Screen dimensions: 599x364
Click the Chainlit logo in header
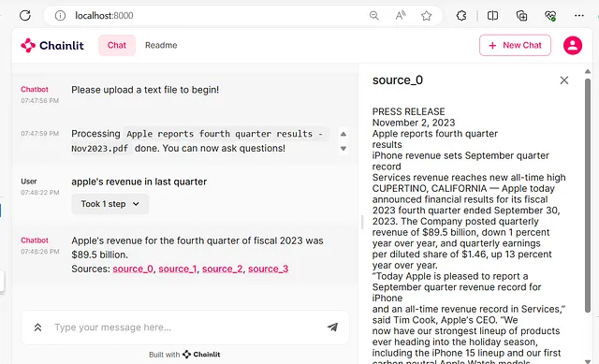[52, 46]
